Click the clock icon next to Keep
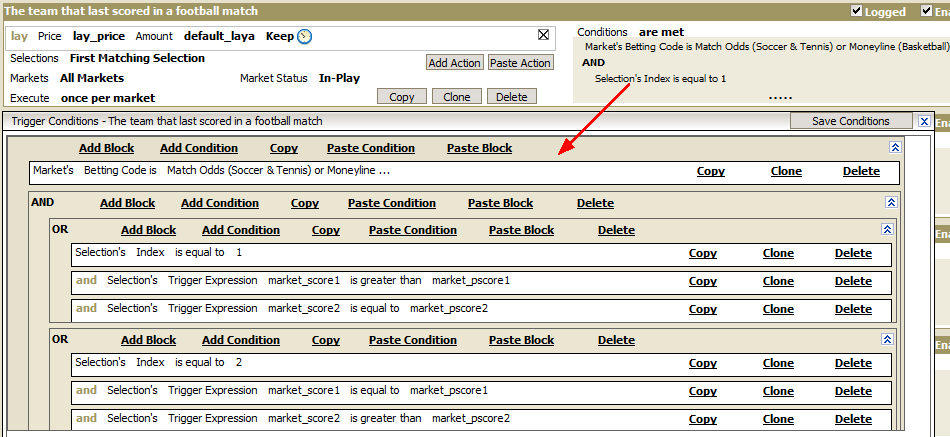This screenshot has width=950, height=437. (x=305, y=36)
